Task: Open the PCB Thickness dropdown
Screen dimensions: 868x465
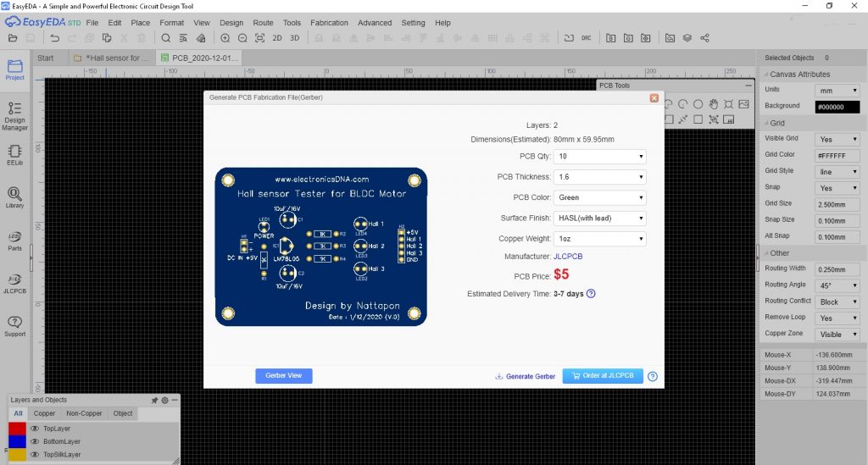Action: (600, 177)
